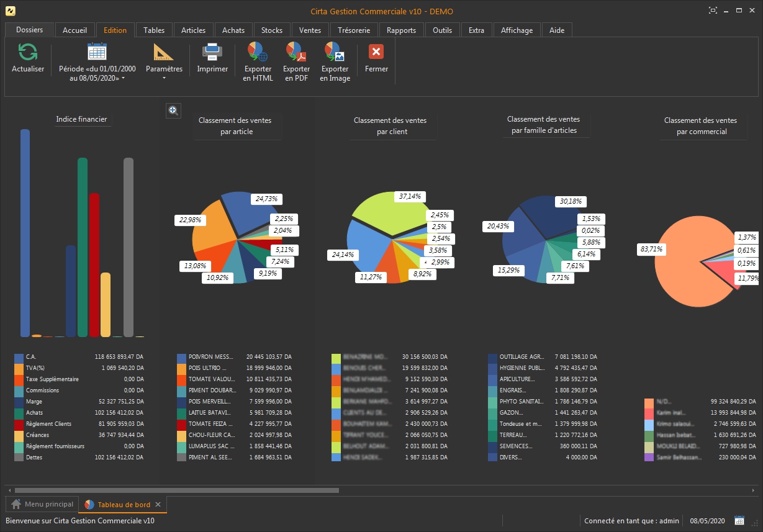This screenshot has width=763, height=532.
Task: Click the tall blue C.A. bar in the chart
Action: point(25,233)
